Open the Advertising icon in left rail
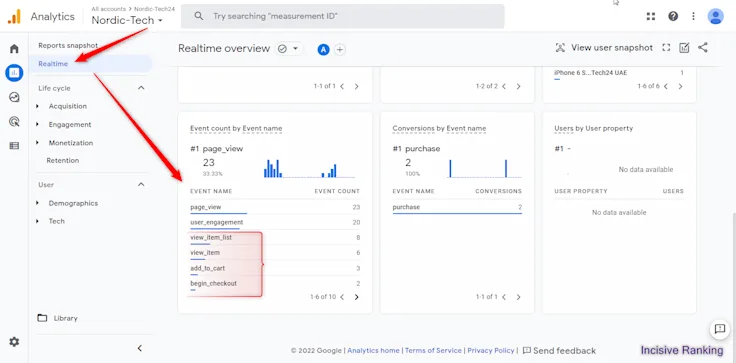 click(x=14, y=122)
